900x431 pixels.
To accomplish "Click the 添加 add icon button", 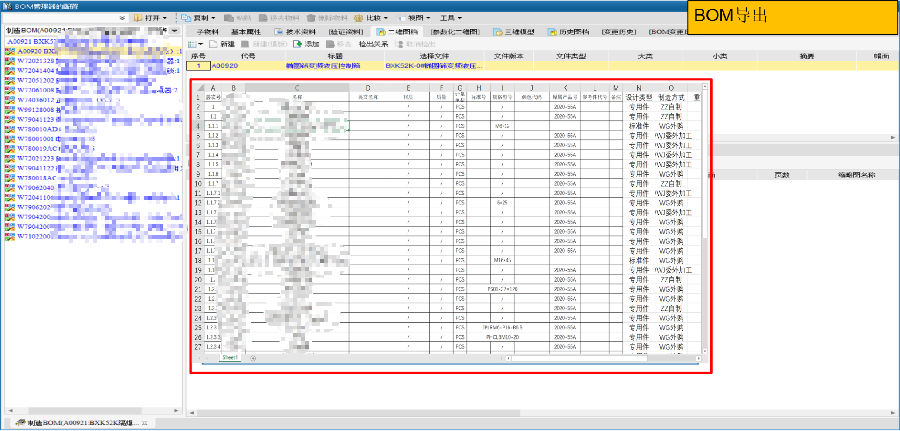I will [x=306, y=44].
